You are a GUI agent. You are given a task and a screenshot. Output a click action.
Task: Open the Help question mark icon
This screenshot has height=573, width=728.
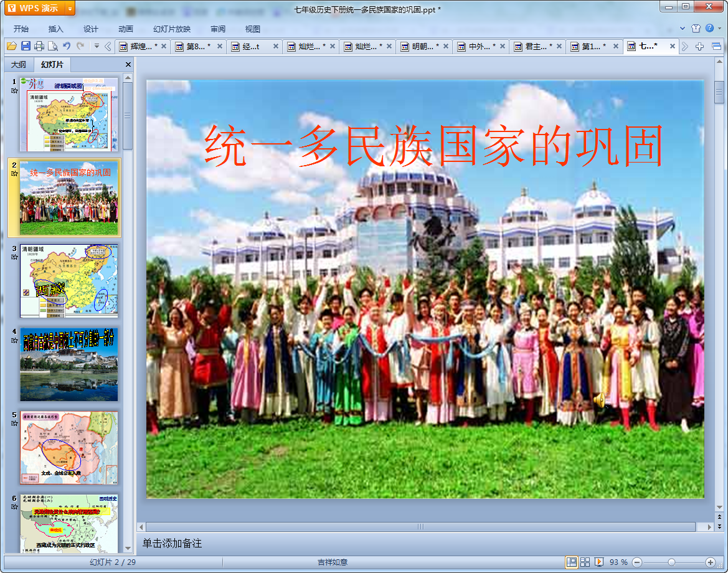click(709, 28)
